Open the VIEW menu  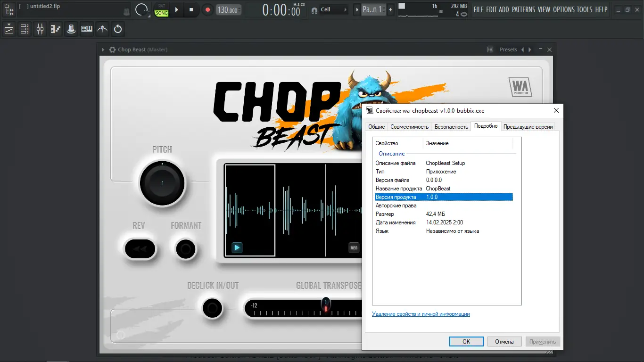[544, 9]
